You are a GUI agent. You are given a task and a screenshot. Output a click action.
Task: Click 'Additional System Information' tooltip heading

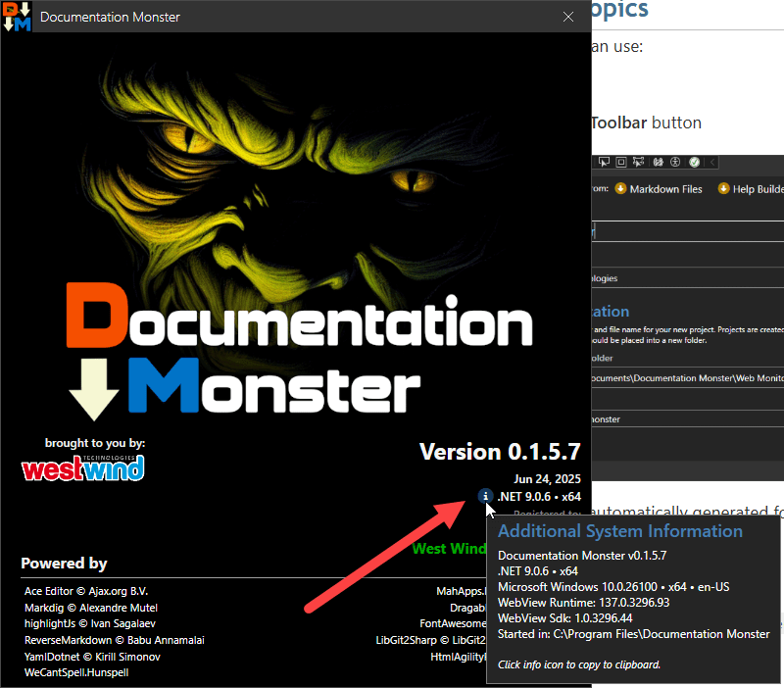[x=620, y=531]
